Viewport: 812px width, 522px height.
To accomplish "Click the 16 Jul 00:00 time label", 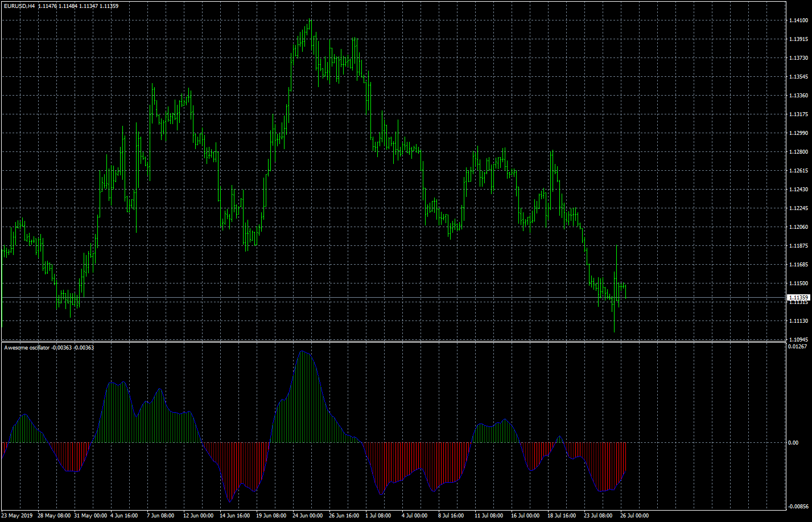I will coord(526,516).
